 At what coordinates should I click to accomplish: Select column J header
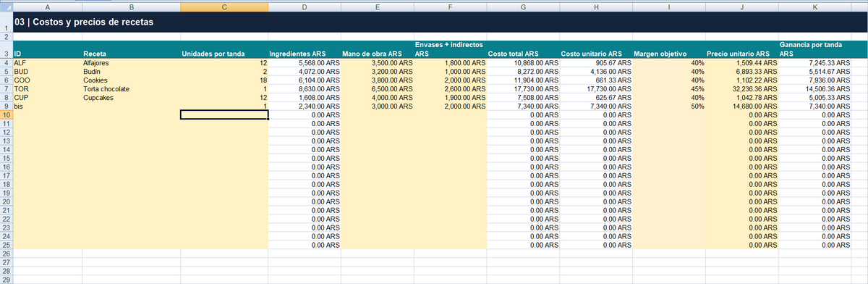pos(743,7)
